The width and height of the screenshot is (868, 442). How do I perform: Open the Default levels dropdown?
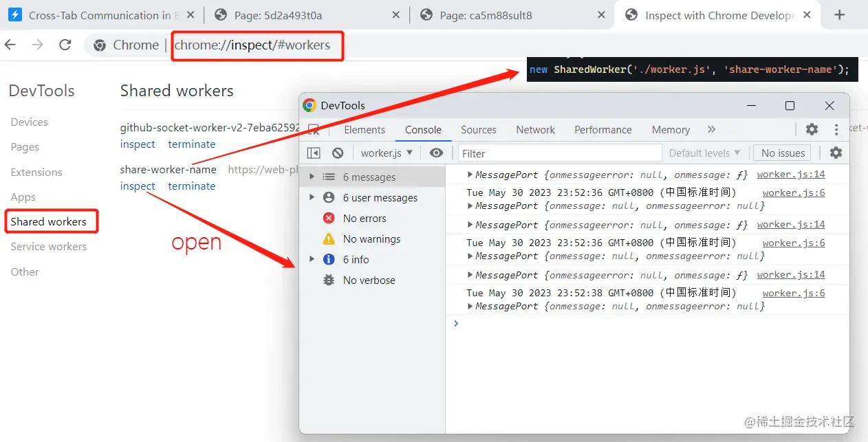(x=704, y=153)
